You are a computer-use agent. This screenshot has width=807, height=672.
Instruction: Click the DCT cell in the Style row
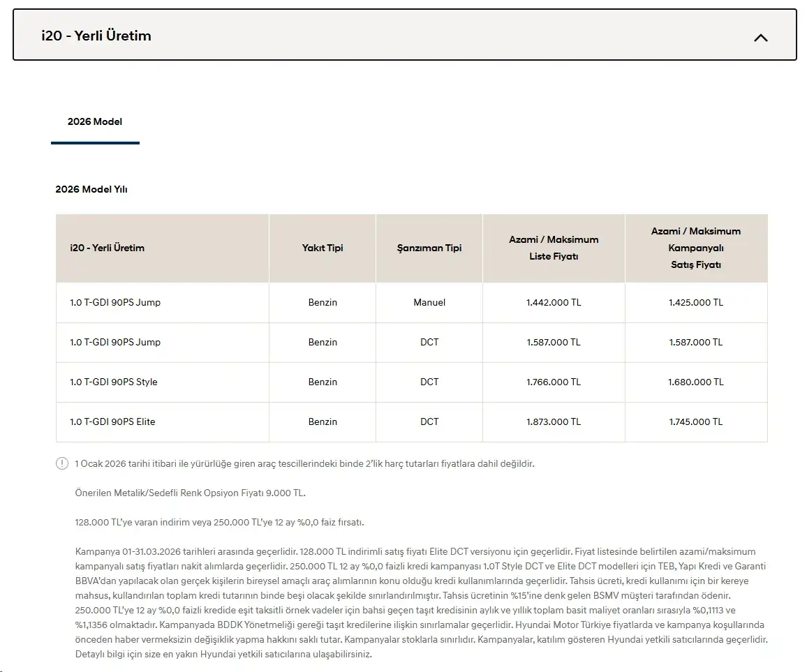click(429, 382)
